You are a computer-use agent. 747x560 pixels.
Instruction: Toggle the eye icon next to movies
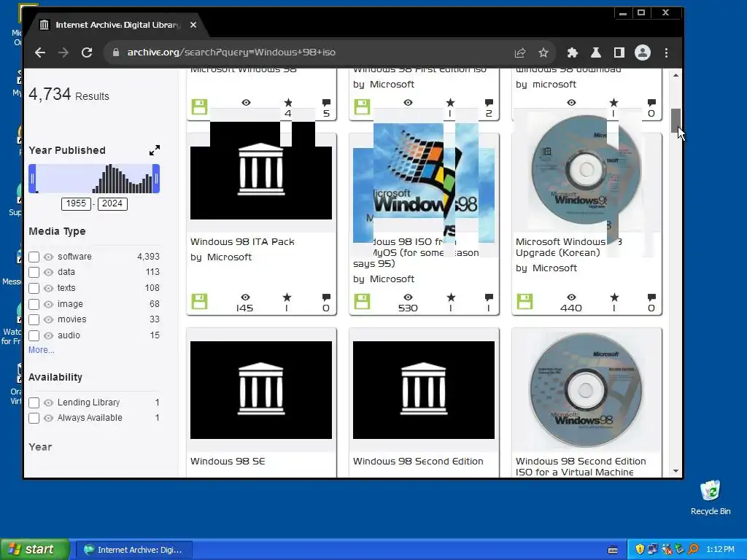click(49, 319)
